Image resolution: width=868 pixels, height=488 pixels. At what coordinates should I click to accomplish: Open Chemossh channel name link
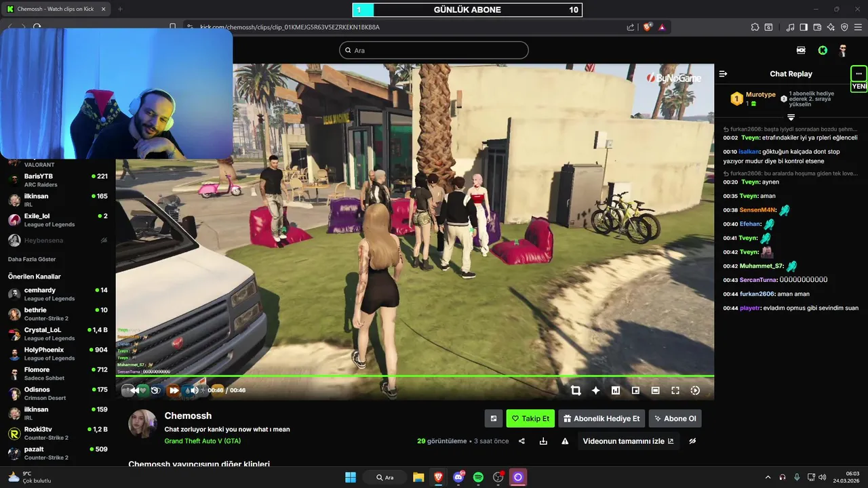[188, 415]
